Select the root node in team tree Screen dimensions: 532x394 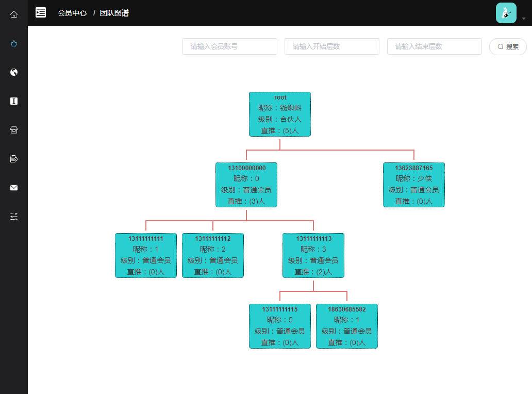280,114
